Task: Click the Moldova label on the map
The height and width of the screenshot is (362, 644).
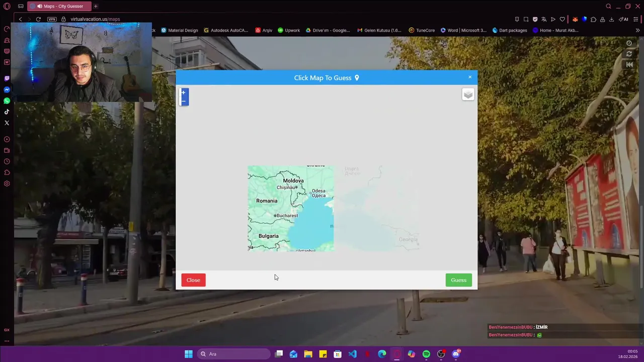Action: coord(293,180)
